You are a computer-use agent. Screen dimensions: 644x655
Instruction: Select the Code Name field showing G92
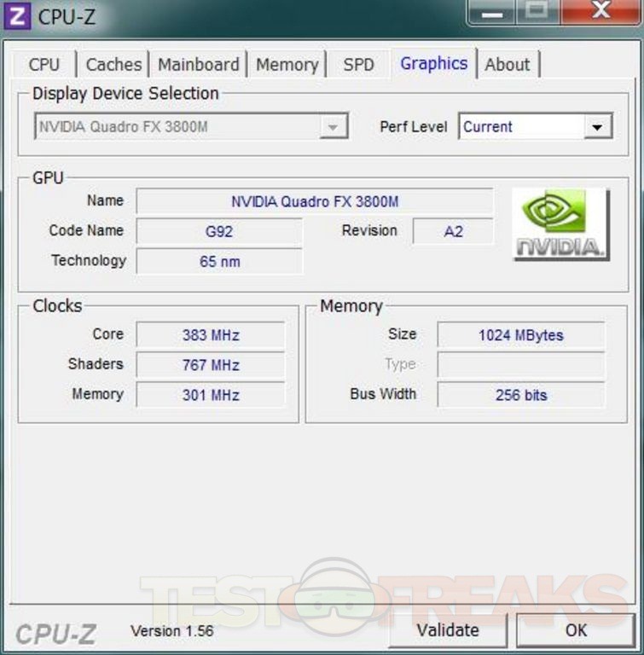click(219, 231)
